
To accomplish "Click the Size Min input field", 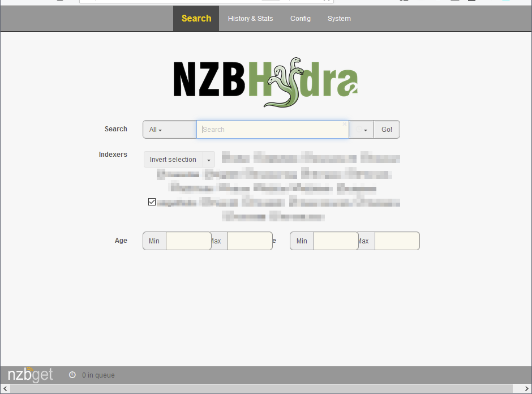I will click(x=336, y=241).
